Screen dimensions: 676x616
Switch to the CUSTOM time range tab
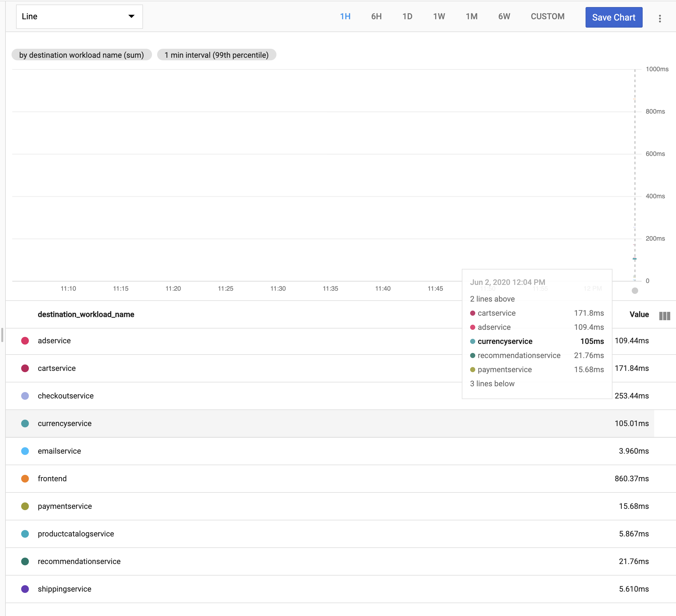pos(548,16)
